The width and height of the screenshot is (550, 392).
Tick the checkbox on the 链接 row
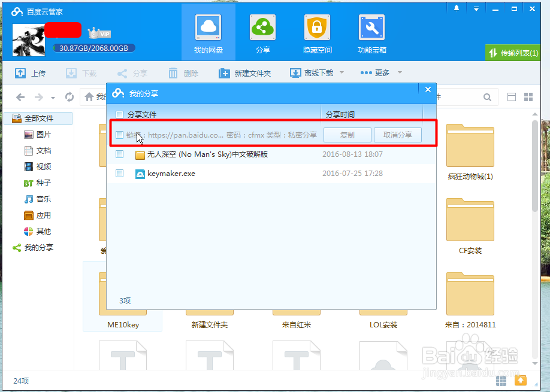pos(120,135)
